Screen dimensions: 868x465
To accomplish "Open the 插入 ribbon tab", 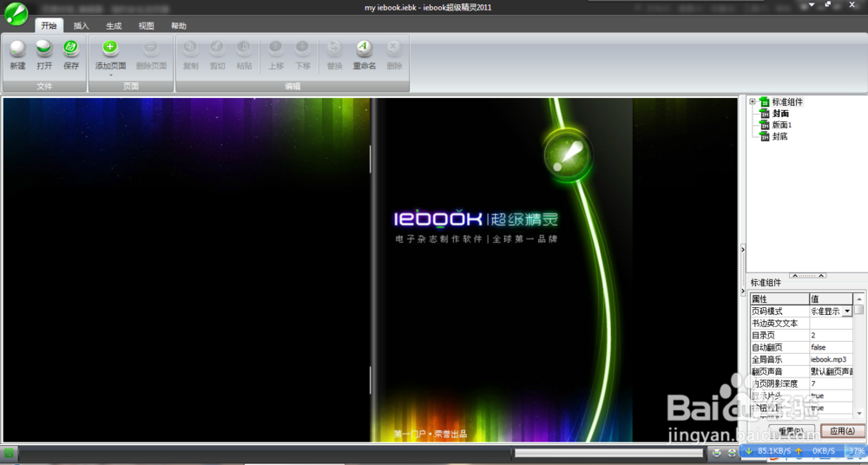I will tap(82, 25).
